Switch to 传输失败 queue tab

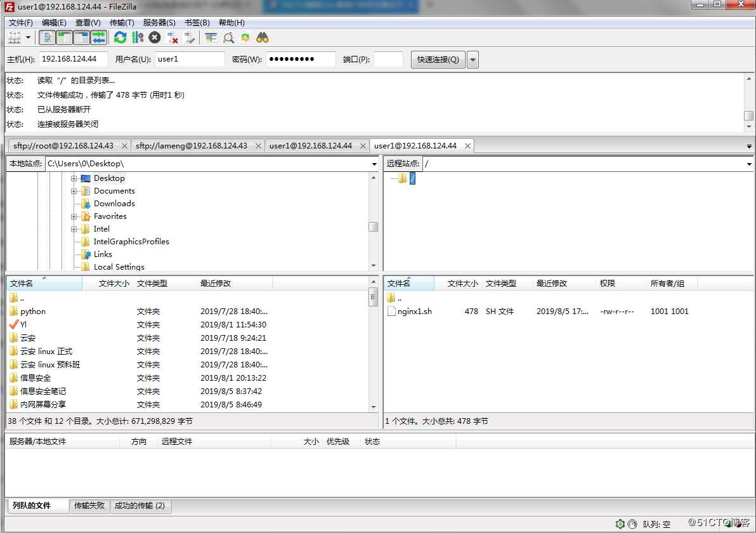tap(89, 506)
